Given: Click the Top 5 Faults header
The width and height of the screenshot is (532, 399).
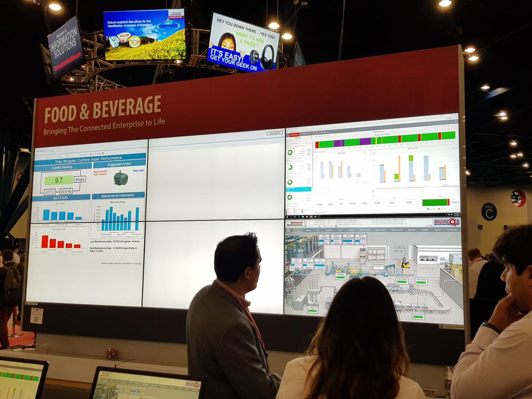Looking at the screenshot, I should click(61, 198).
